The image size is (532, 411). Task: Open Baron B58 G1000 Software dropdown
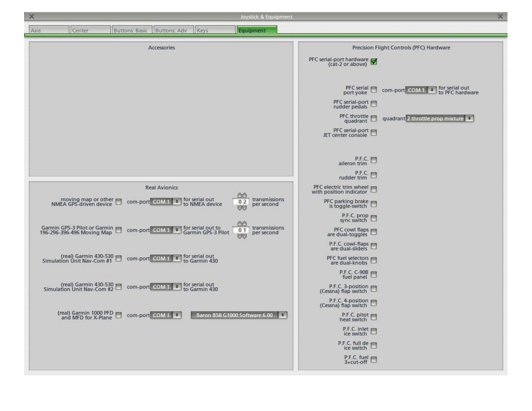[239, 315]
